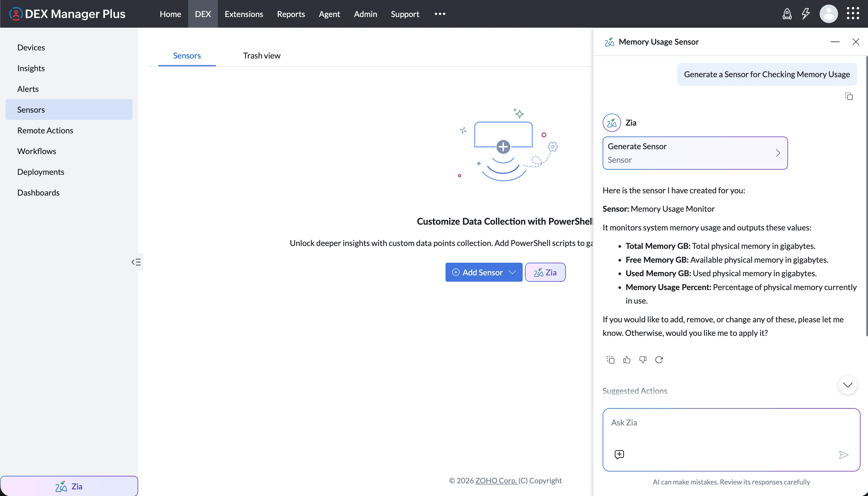Click the 'Memory Usage Sensor' panel title
This screenshot has height=496, width=868.
(659, 42)
